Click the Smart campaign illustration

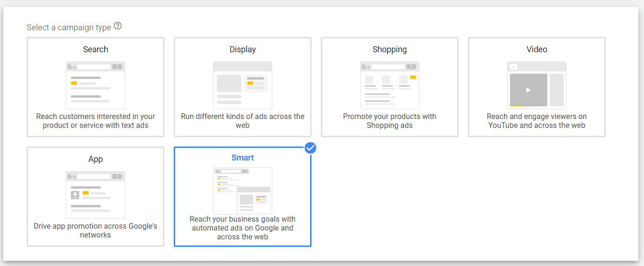[242, 190]
